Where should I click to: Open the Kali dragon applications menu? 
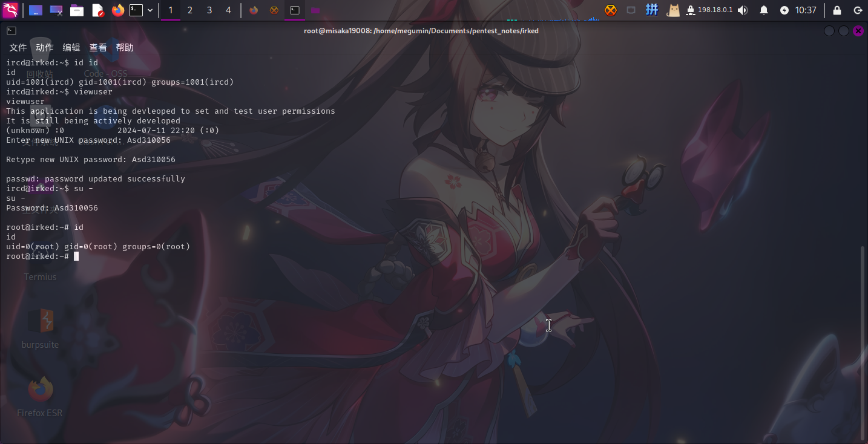coord(10,10)
